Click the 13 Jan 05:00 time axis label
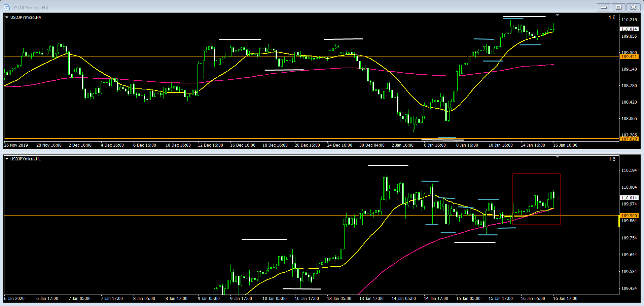644x306 pixels. click(x=339, y=299)
